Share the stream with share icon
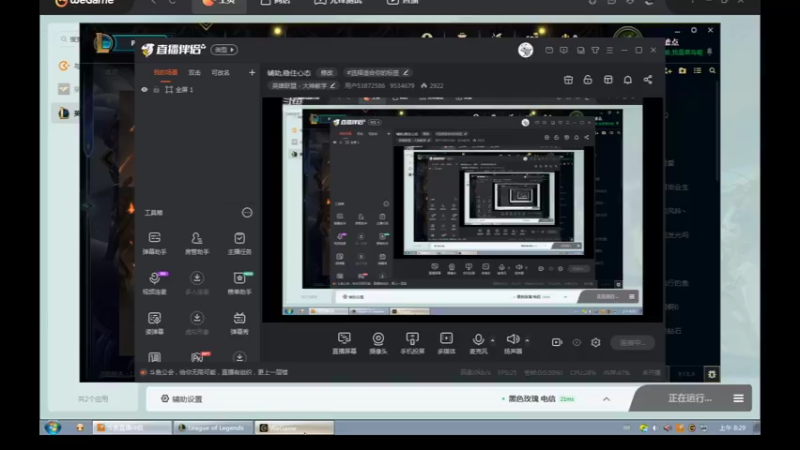The width and height of the screenshot is (800, 450). tap(647, 80)
